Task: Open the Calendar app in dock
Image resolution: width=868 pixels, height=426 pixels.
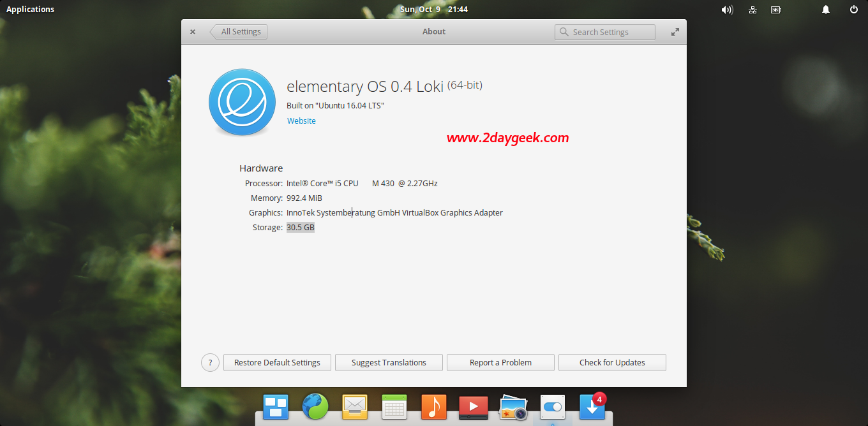Action: 394,406
